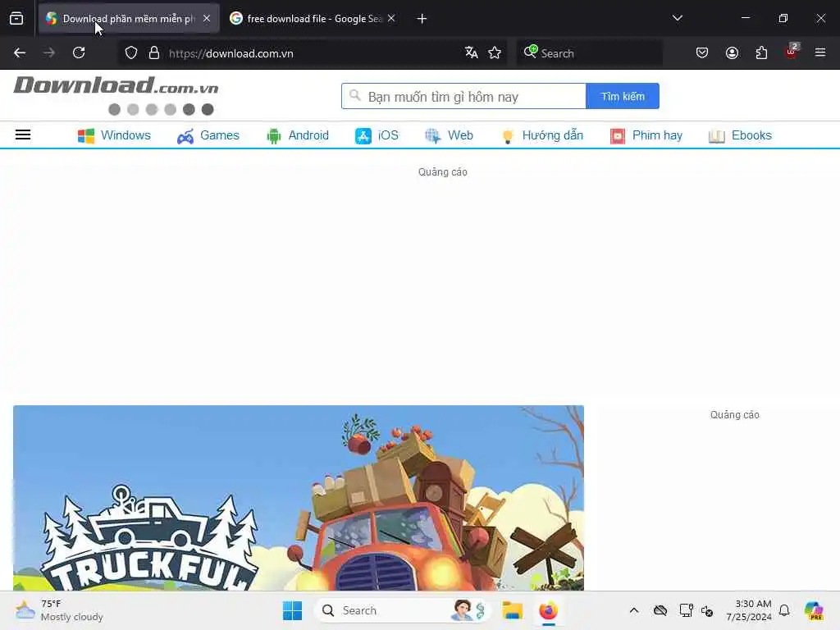Screen dimensions: 840x630
Task: Open the Truckful banner image
Action: (x=299, y=498)
